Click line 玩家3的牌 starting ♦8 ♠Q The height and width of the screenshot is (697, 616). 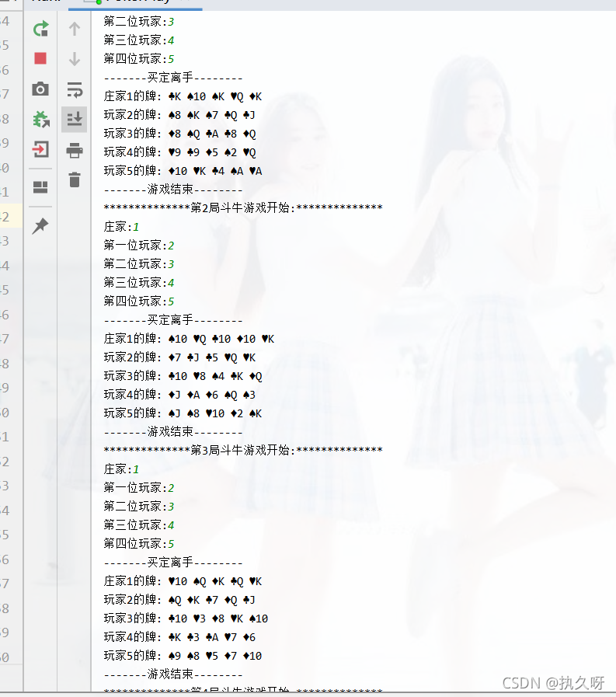point(180,134)
